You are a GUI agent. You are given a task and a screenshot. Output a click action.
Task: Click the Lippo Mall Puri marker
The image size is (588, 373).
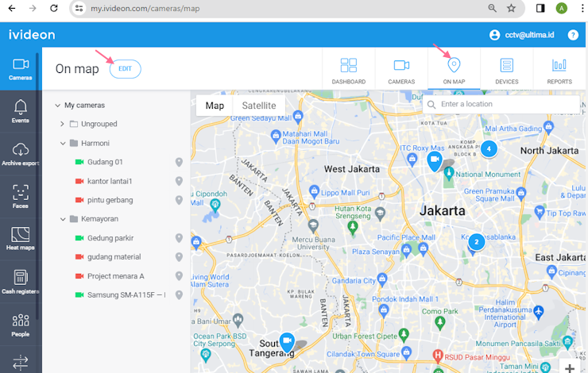[314, 191]
